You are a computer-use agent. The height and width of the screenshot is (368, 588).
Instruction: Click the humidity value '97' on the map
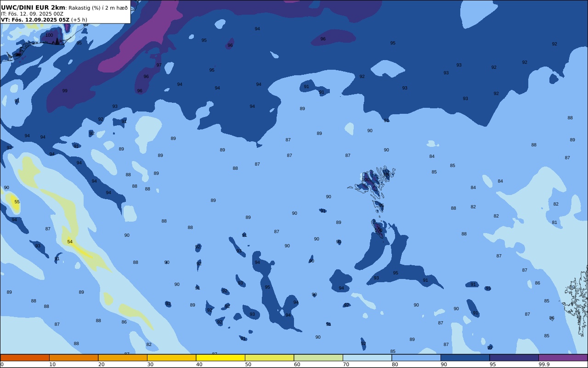coord(159,65)
